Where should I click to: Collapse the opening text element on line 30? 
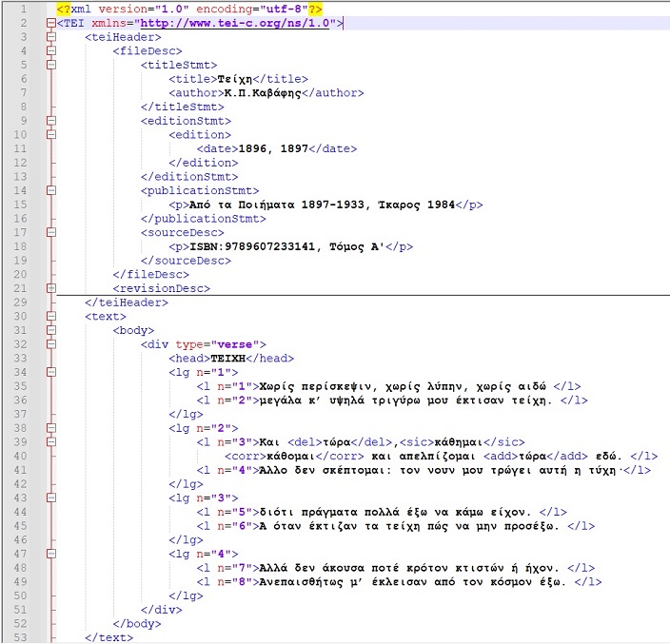click(x=51, y=317)
